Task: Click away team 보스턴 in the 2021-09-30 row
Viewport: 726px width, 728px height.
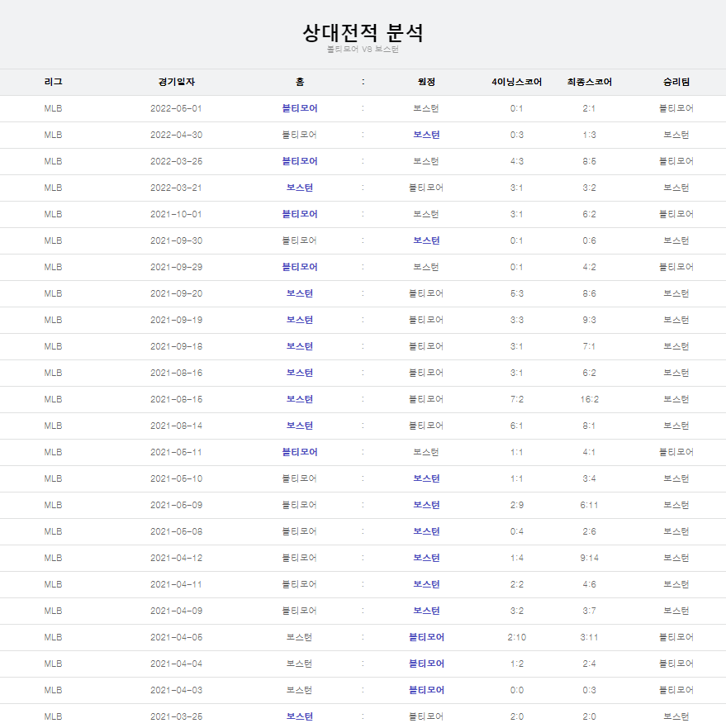Action: [x=426, y=241]
